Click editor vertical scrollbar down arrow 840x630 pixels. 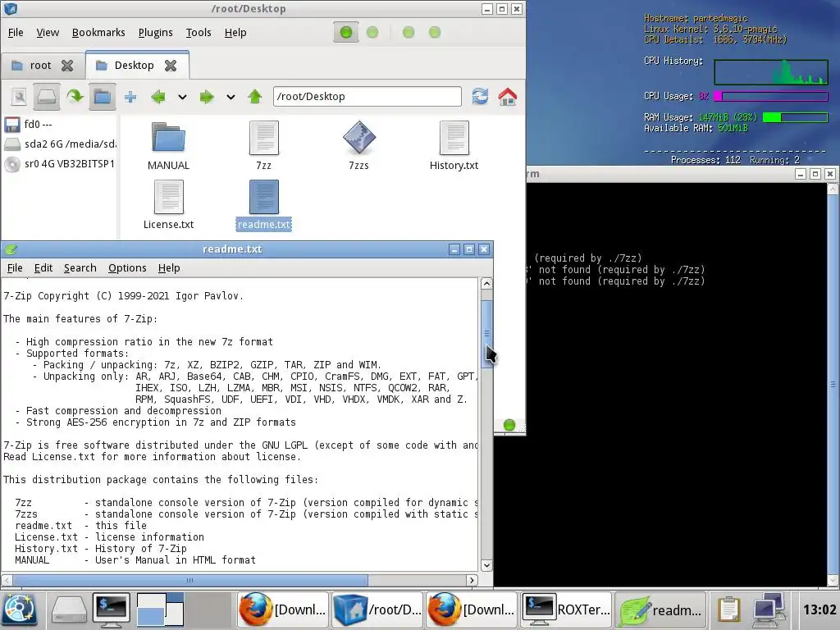(x=486, y=565)
